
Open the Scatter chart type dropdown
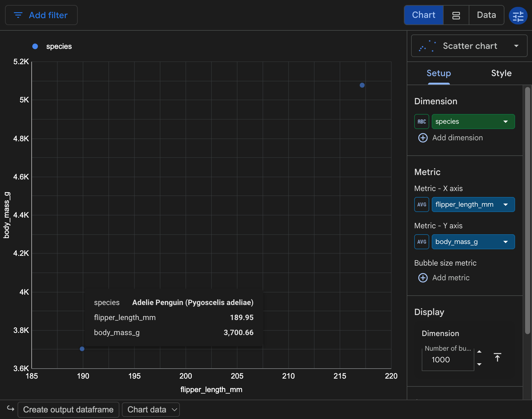[x=469, y=46]
